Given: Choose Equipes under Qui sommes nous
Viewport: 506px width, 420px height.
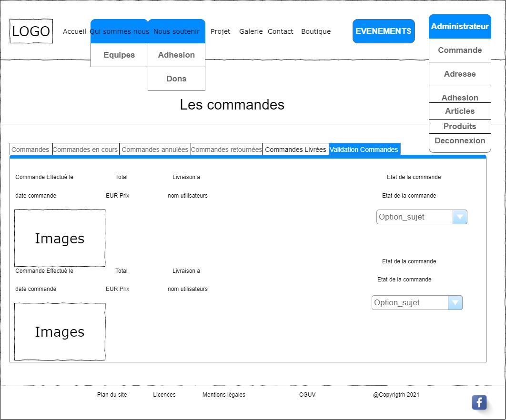Looking at the screenshot, I should coord(119,55).
